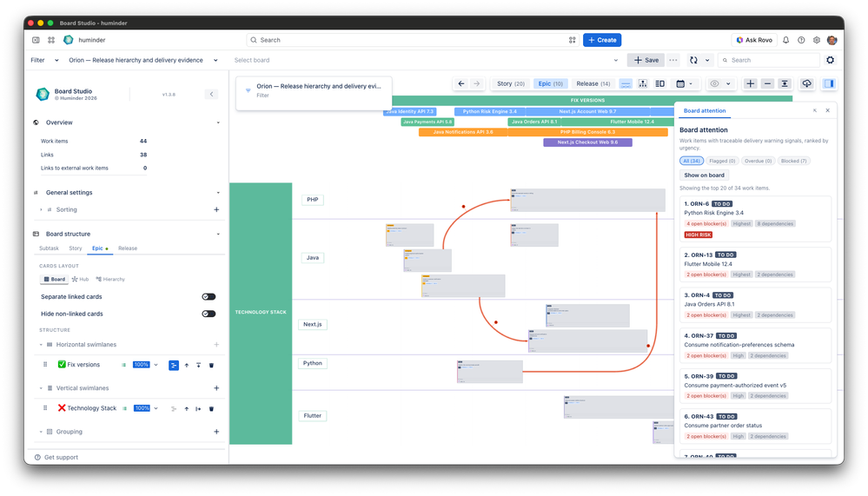Switch to the Subtask structure tab
The image size is (868, 496).
tap(49, 248)
